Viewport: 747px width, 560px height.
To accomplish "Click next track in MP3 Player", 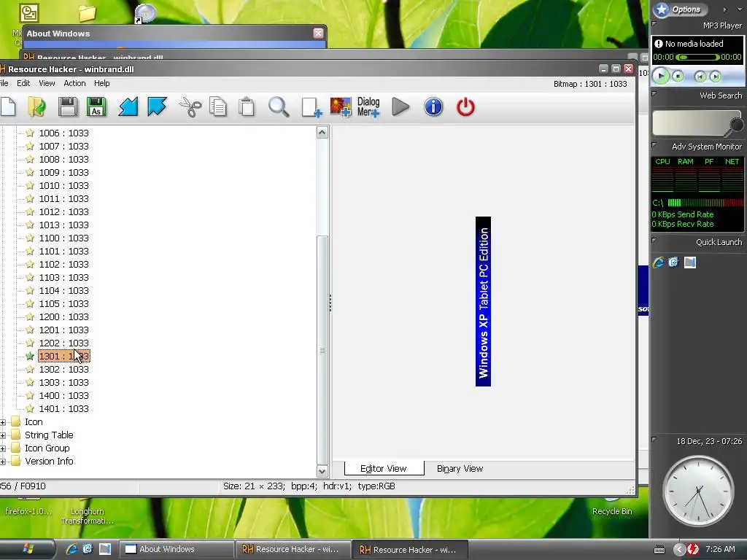I will 715,76.
